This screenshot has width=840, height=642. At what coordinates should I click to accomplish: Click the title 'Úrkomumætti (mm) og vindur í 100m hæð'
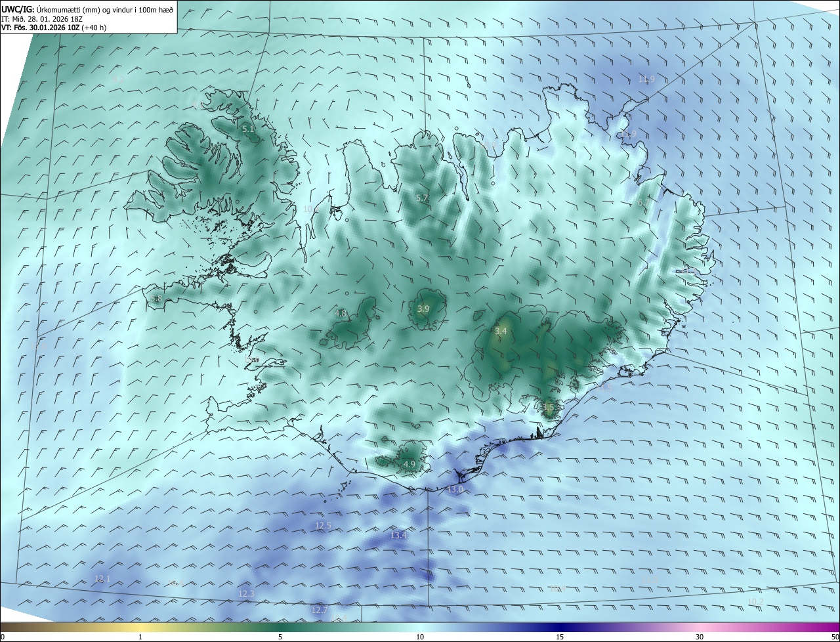[104, 9]
